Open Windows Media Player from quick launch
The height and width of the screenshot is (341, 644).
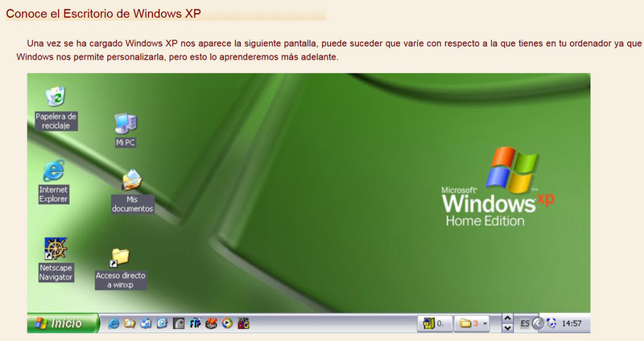click(227, 324)
